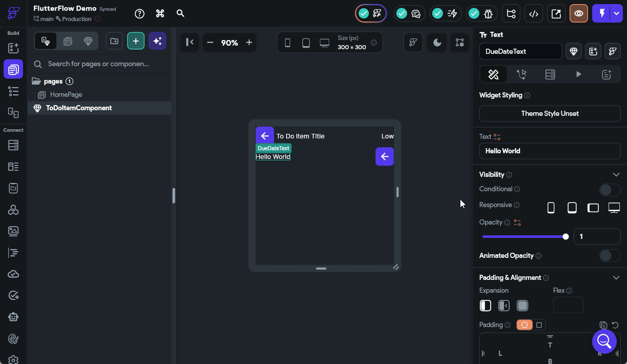
Task: Open the actions status indicator with lightning
Action: pos(445,13)
